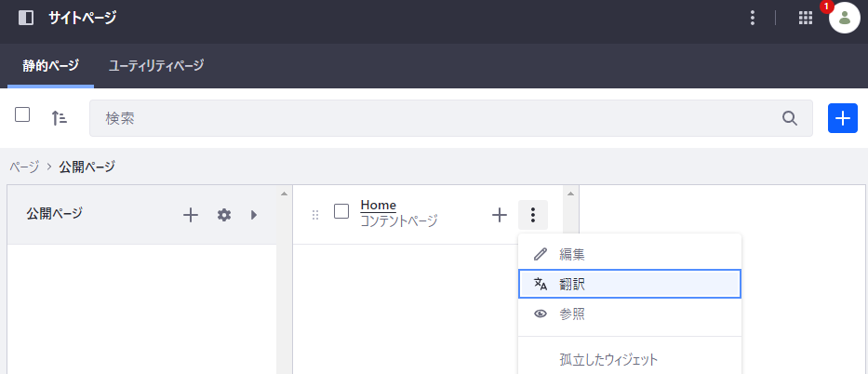Add a child page to Home
The width and height of the screenshot is (868, 374).
(499, 215)
